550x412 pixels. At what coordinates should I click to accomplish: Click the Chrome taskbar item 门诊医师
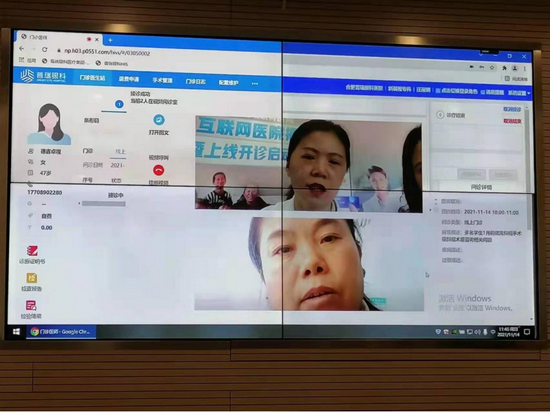(x=61, y=331)
